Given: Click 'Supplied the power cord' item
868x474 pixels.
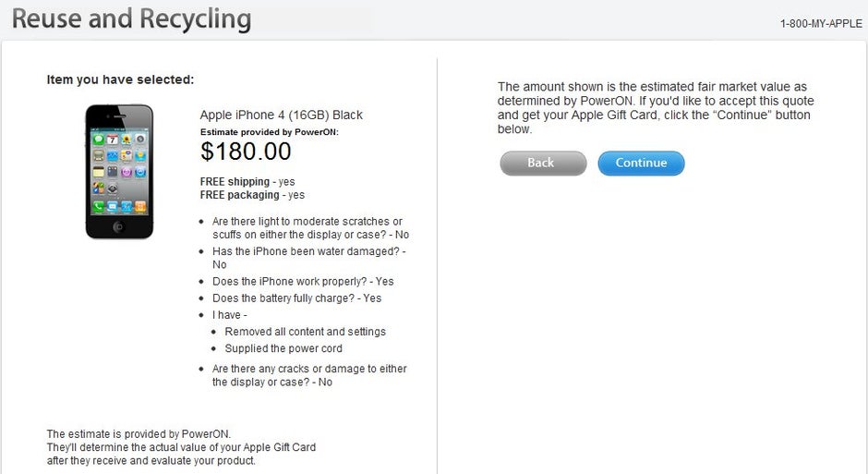Looking at the screenshot, I should pyautogui.click(x=283, y=348).
